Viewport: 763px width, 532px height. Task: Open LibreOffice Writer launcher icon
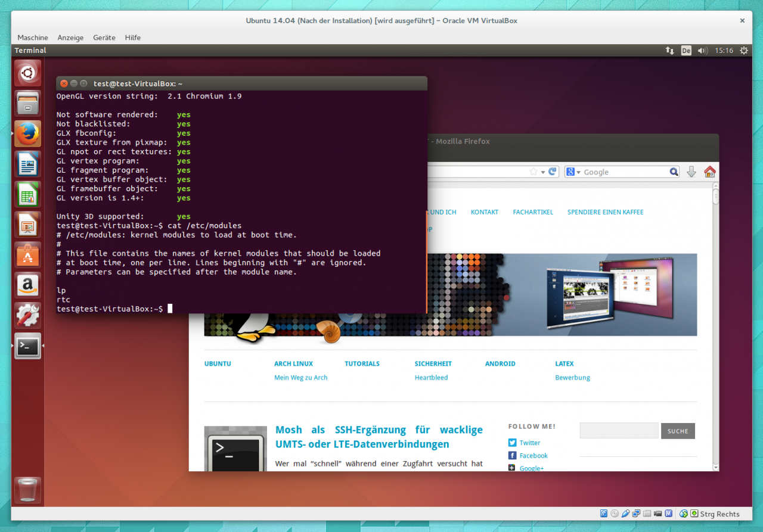pyautogui.click(x=27, y=164)
